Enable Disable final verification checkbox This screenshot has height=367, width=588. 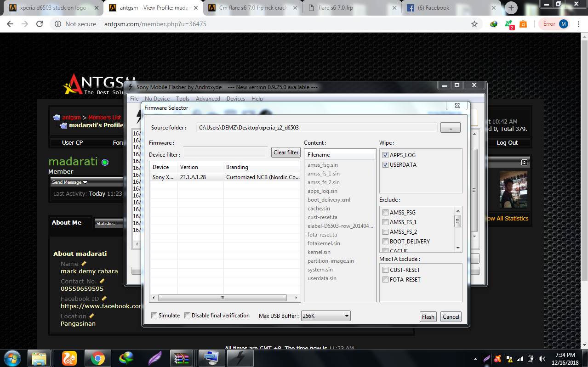click(x=187, y=316)
